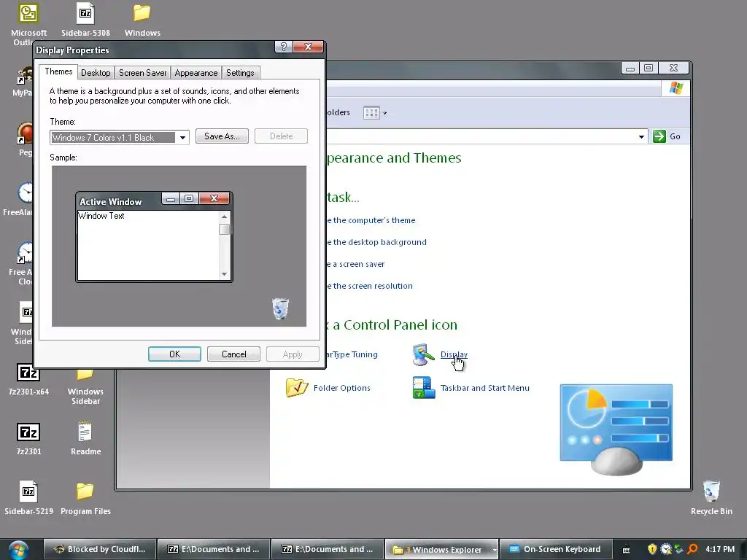
Task: Go to the Settings tab
Action: click(x=239, y=72)
